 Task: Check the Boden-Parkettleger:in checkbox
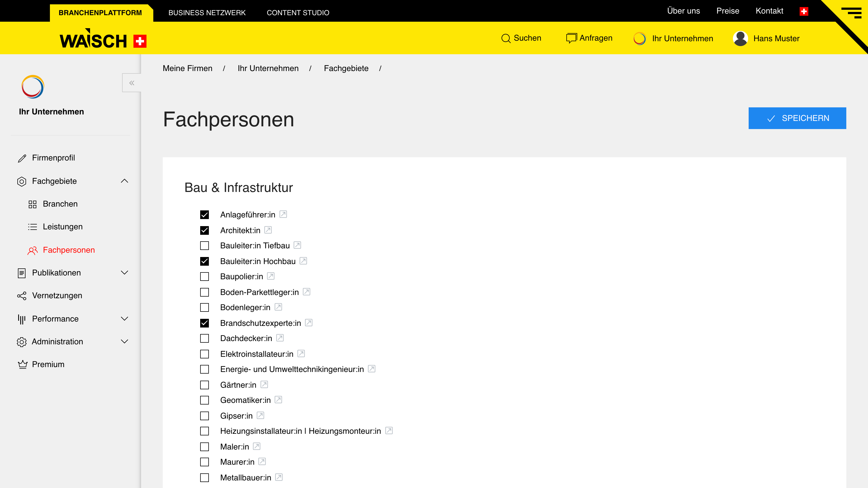205,292
